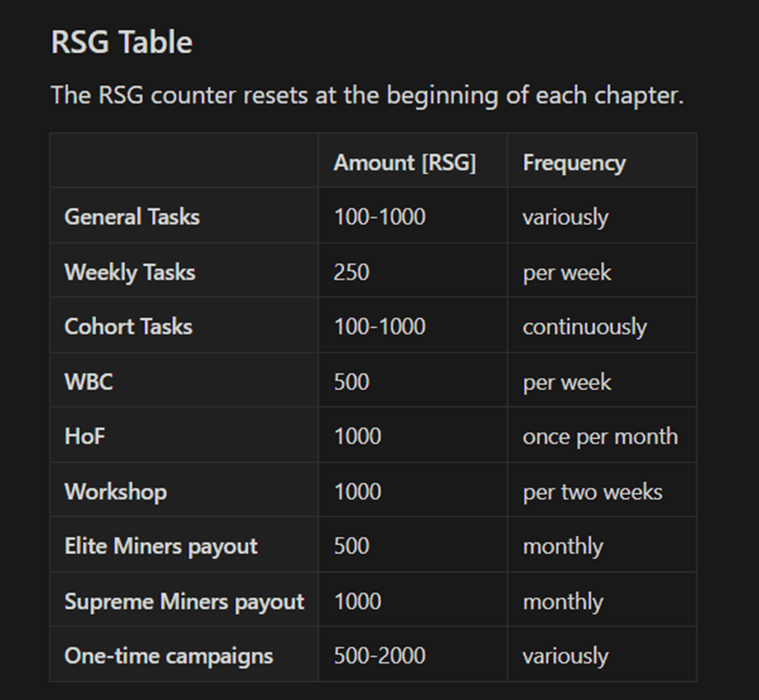Select the Amount [RSG] column header
The image size is (759, 700).
405,162
